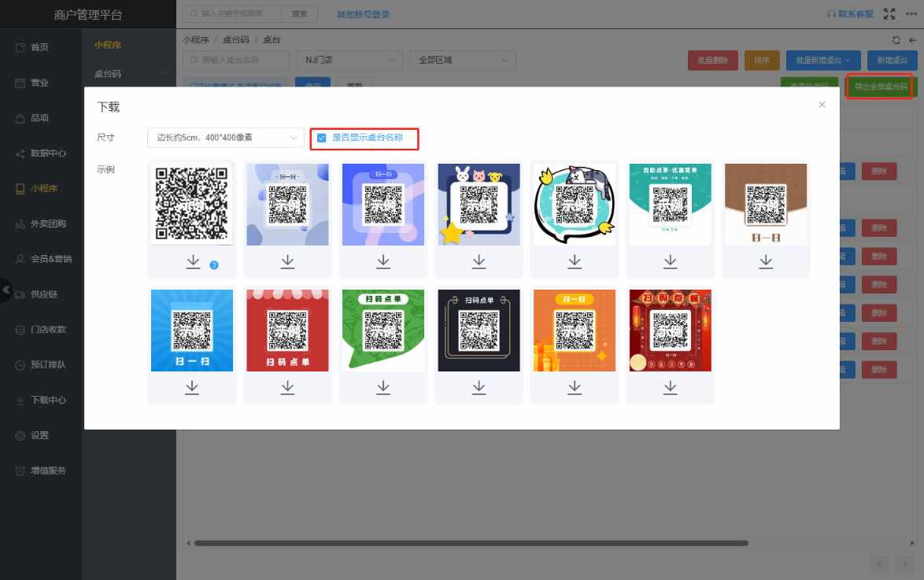The height and width of the screenshot is (580, 924).
Task: Open 外卖团购 sidebar section
Action: (x=41, y=224)
